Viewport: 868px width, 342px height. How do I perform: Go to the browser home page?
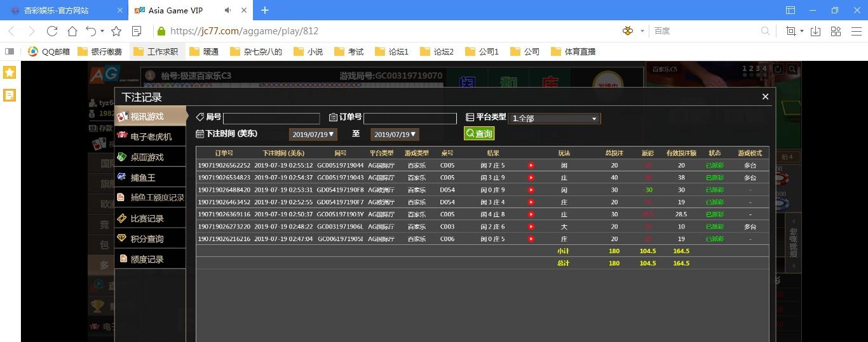pyautogui.click(x=72, y=30)
